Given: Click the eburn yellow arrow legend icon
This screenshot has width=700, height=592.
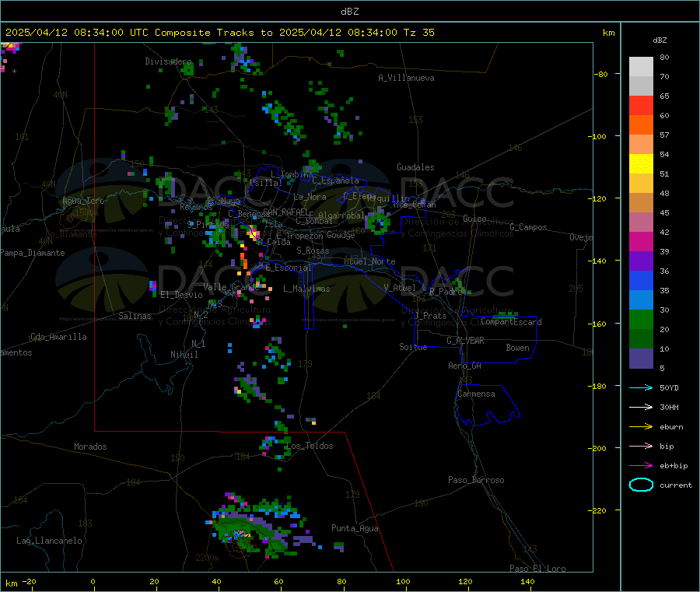Looking at the screenshot, I should pos(641,427).
